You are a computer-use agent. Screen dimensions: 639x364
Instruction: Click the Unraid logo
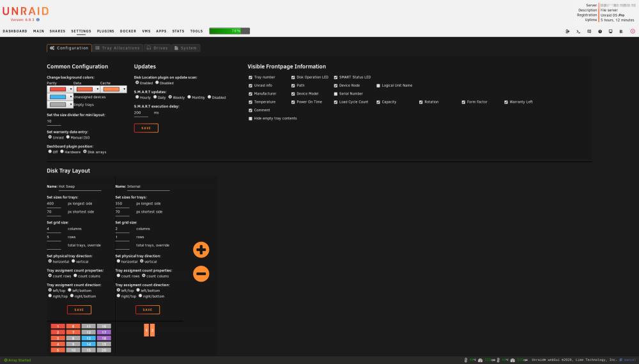26,11
